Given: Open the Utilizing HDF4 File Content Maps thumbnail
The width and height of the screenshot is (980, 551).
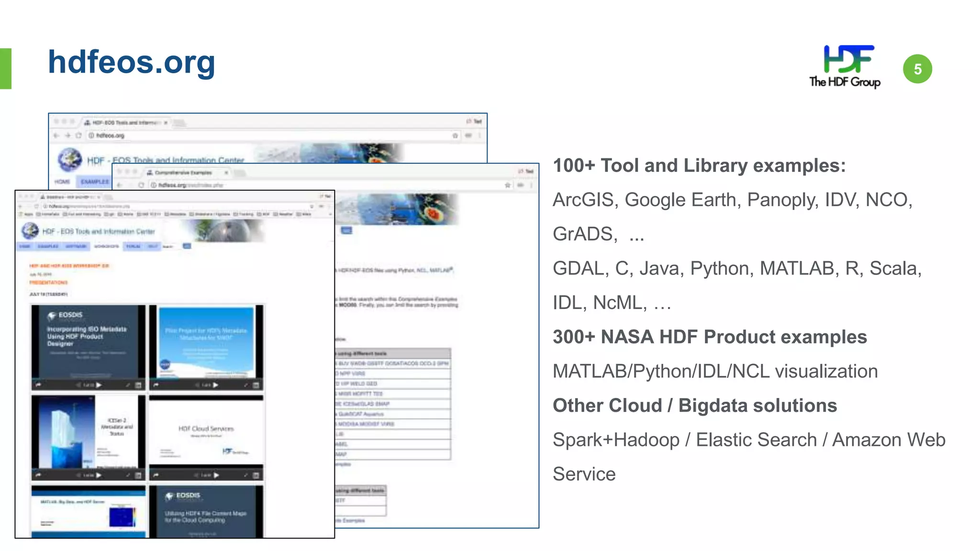Looking at the screenshot, I should tap(206, 512).
